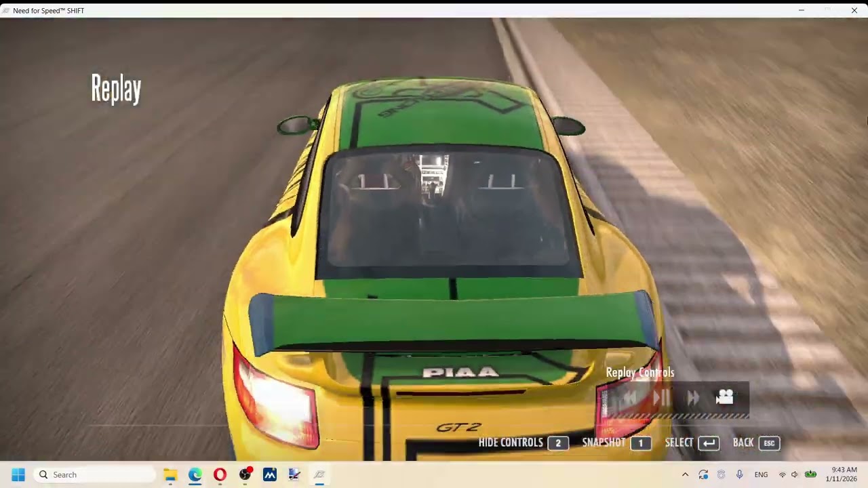
Task: Expand the hidden system tray icons chevron
Action: tap(685, 474)
